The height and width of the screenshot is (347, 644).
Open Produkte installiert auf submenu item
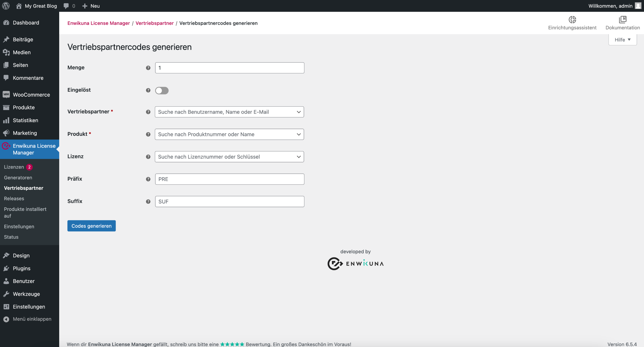point(25,212)
